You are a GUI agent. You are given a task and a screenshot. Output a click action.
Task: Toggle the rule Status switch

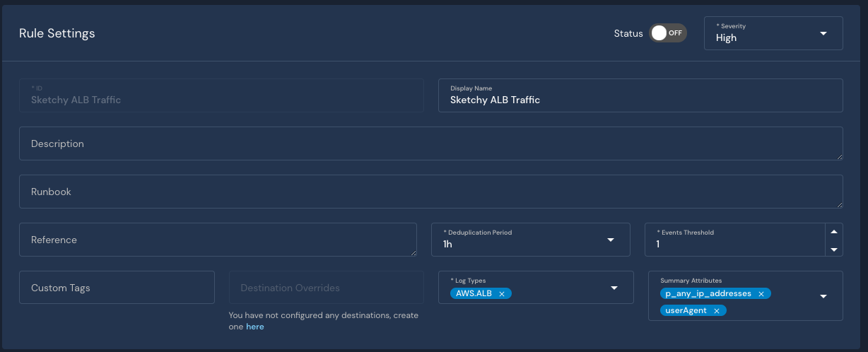tap(668, 33)
